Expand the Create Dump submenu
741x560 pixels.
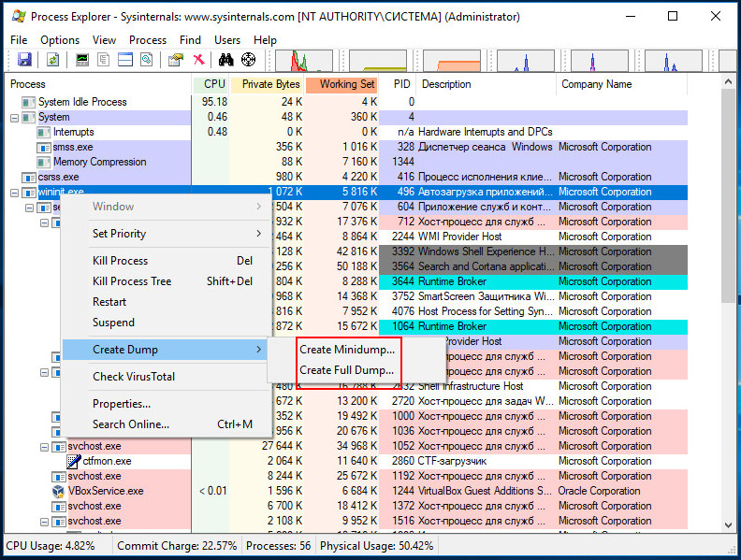click(x=165, y=350)
